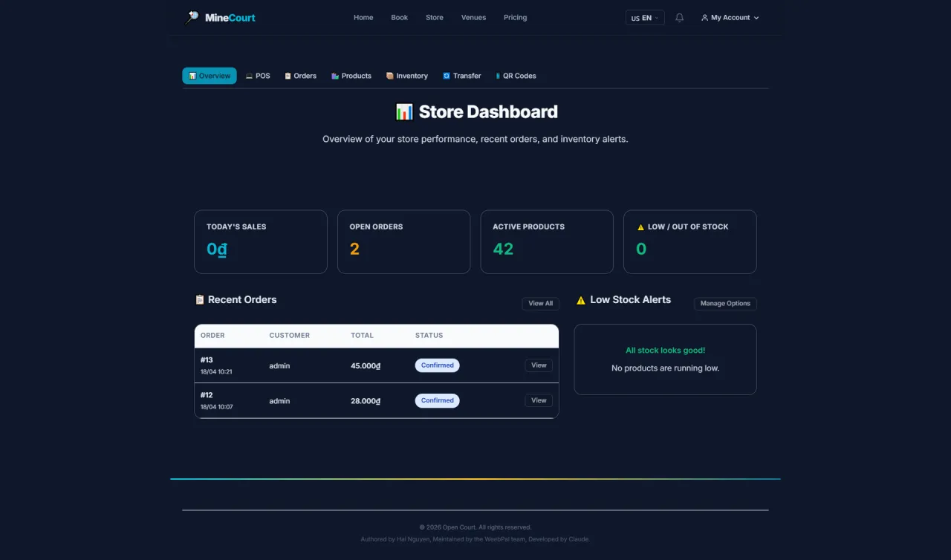View order #12 details
The height and width of the screenshot is (560, 951).
[539, 400]
